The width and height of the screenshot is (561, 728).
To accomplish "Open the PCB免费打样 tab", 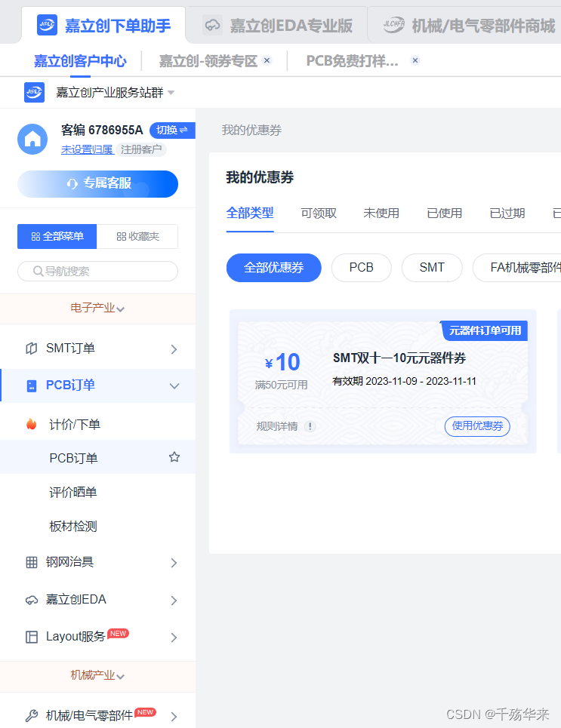I will [x=353, y=61].
